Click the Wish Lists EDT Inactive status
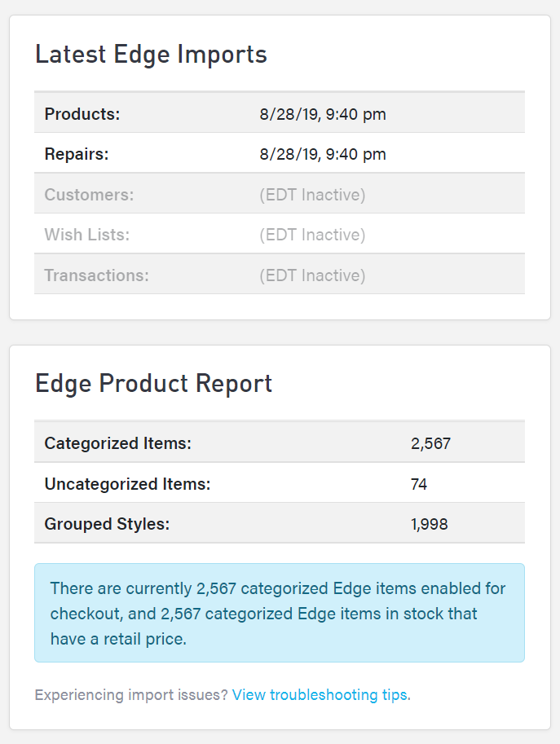Image resolution: width=560 pixels, height=744 pixels. point(312,235)
